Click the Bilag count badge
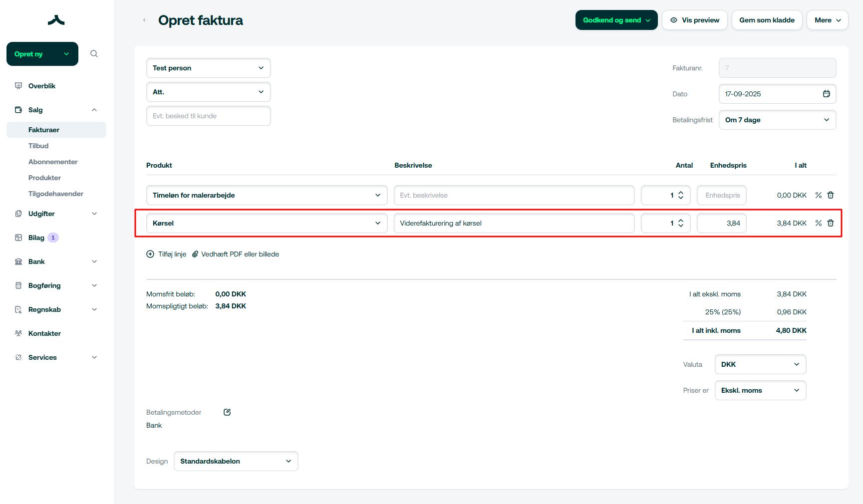Image resolution: width=863 pixels, height=504 pixels. pyautogui.click(x=53, y=238)
